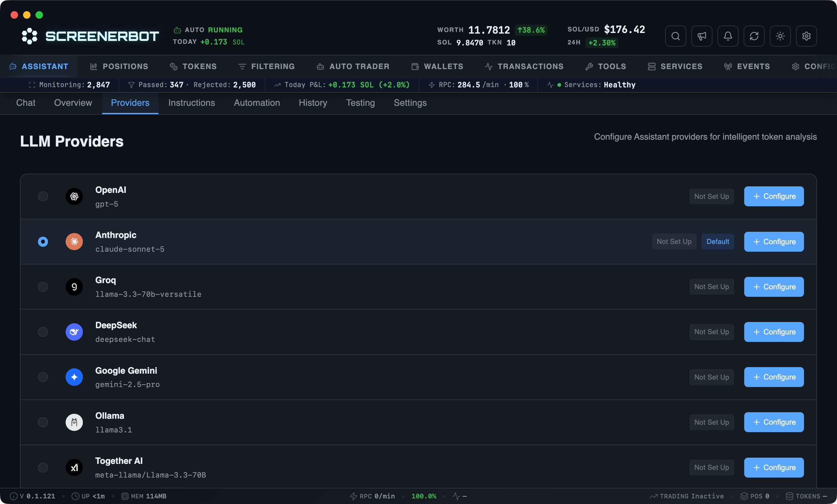This screenshot has height=504, width=837.
Task: Open the Transactions main tab
Action: 524,67
